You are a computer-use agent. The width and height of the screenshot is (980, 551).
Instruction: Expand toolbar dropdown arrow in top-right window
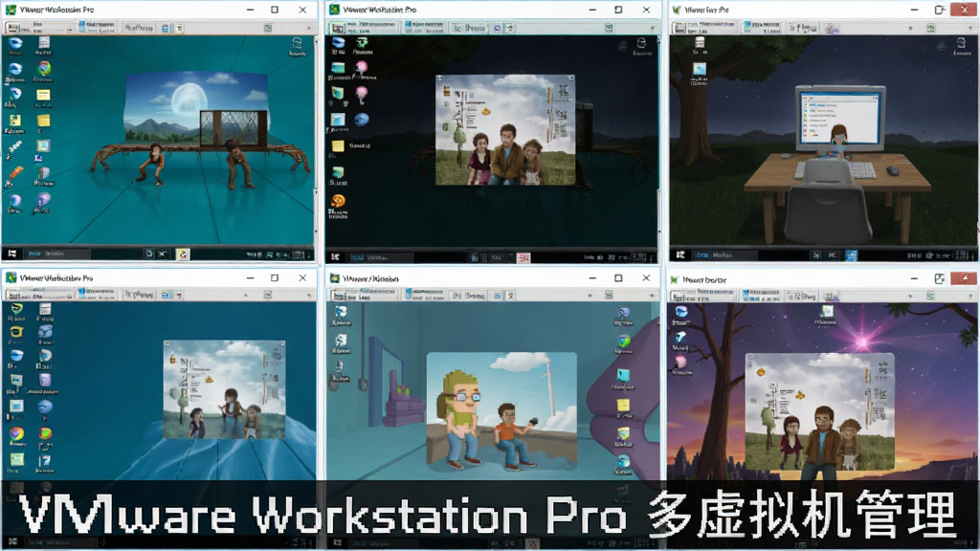[x=911, y=28]
